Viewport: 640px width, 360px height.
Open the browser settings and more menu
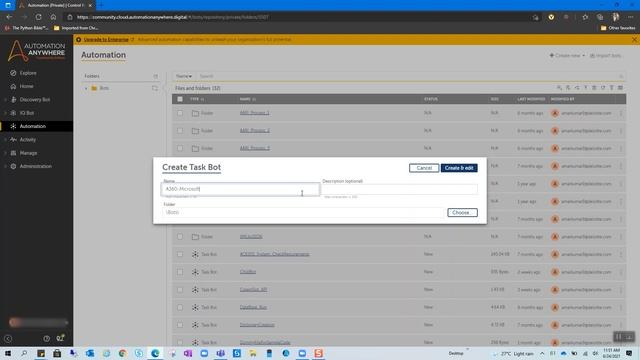(631, 17)
